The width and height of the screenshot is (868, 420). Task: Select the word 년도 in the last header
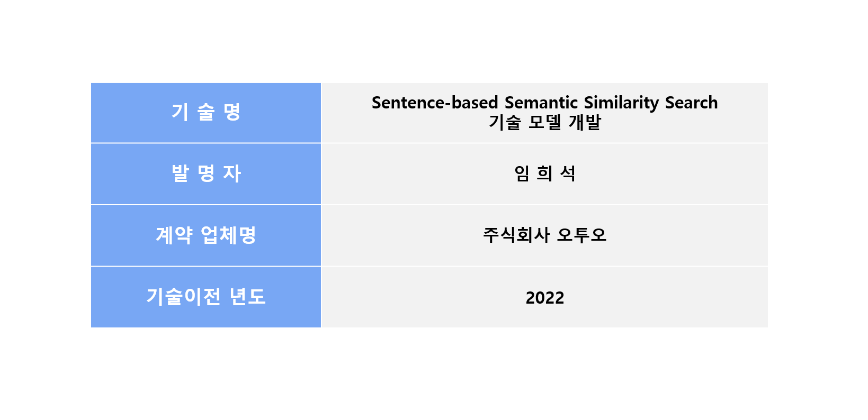[247, 297]
